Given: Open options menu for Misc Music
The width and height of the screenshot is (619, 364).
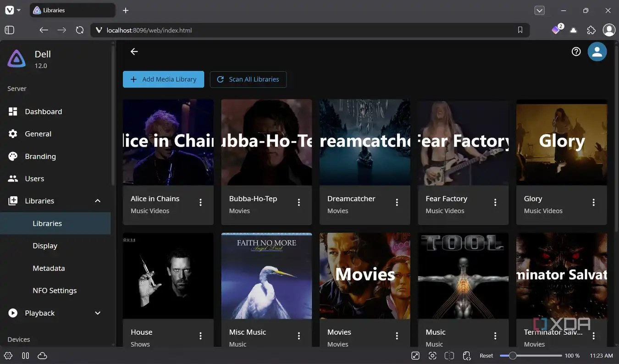Looking at the screenshot, I should 299,336.
